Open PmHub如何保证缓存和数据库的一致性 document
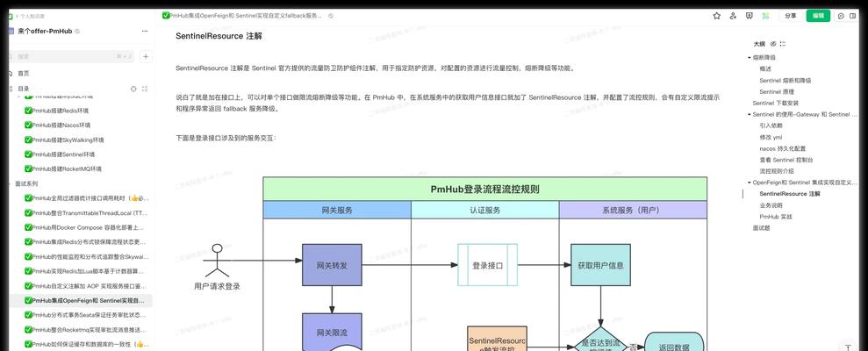Screen dimensions: 868x351 click(87, 344)
